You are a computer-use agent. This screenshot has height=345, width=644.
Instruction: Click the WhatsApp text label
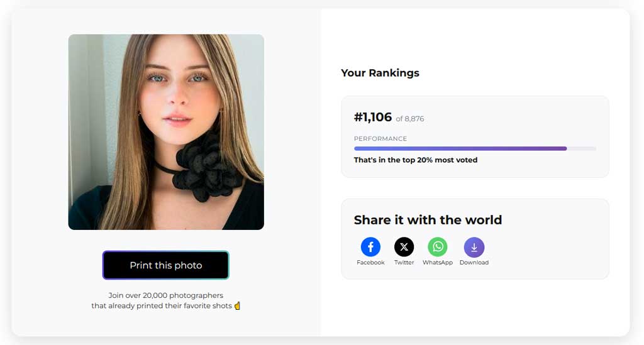438,263
